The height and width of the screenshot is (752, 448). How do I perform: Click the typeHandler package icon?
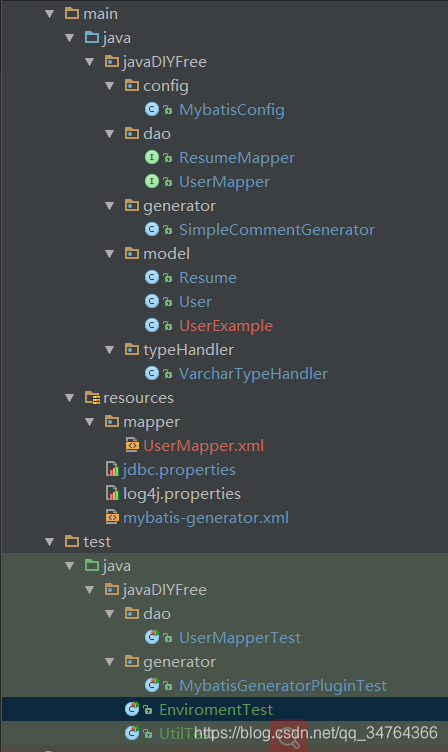click(x=132, y=349)
